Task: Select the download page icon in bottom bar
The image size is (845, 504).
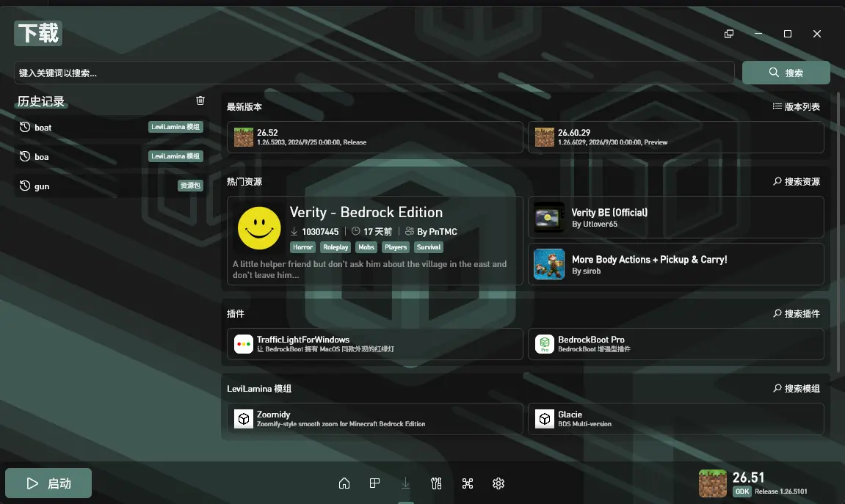Action: 405,483
